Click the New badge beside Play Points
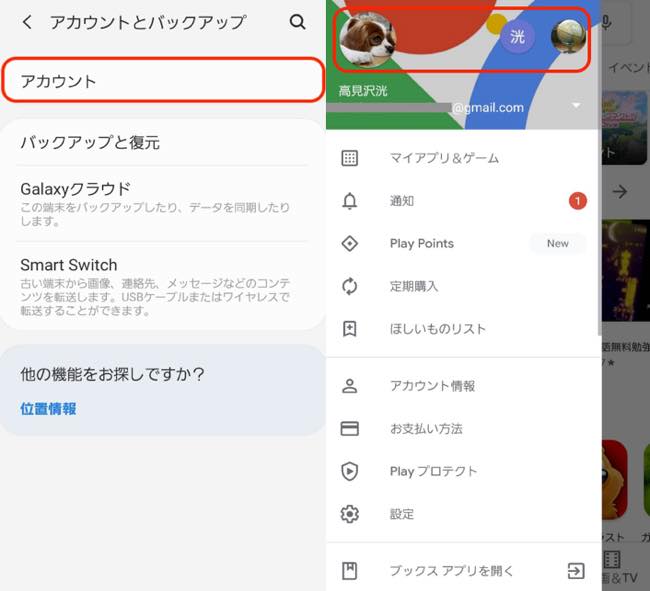The width and height of the screenshot is (650, 591). click(x=557, y=244)
